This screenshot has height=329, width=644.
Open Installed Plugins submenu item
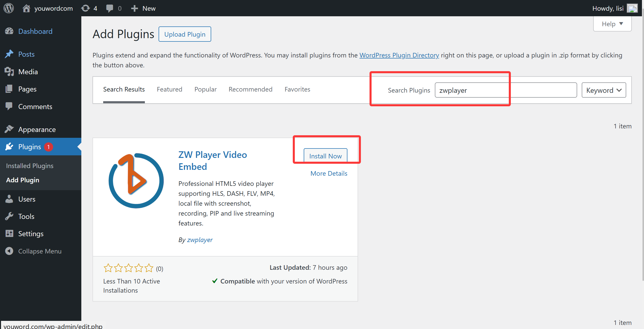click(x=30, y=166)
